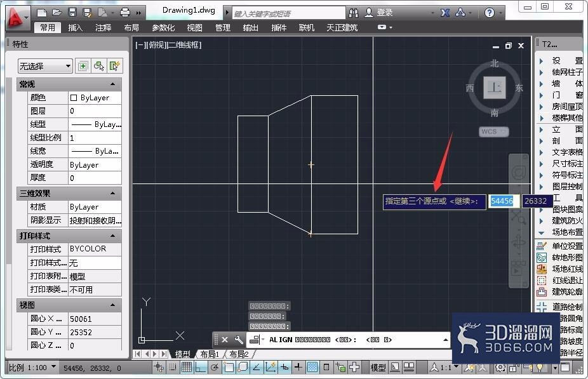Click the WCS button below the view cube

tap(493, 131)
